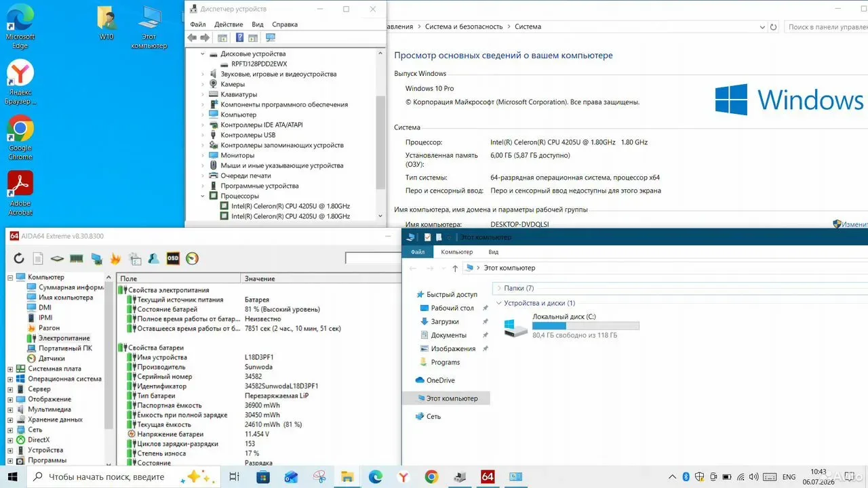The image size is (868, 488).
Task: Click the Windows Start button
Action: click(x=14, y=476)
